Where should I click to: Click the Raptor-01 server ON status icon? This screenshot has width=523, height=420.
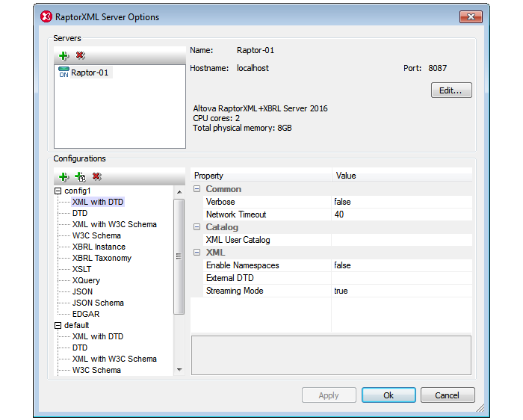pos(64,72)
